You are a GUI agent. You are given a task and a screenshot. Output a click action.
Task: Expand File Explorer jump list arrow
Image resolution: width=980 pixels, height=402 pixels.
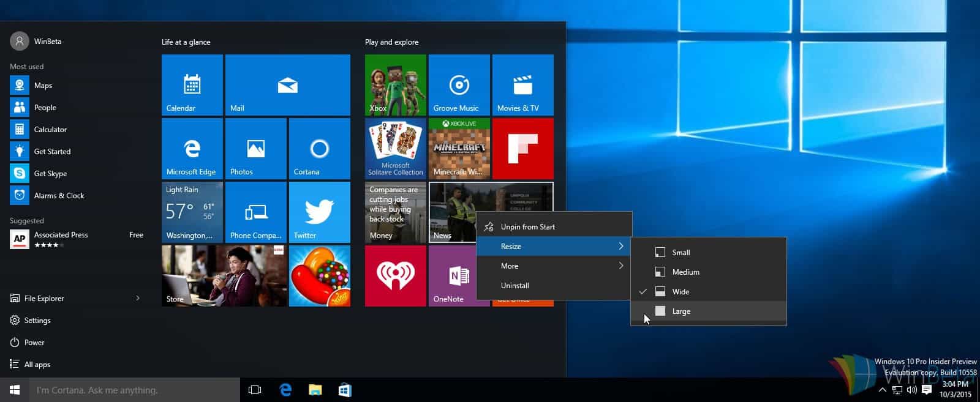click(138, 298)
